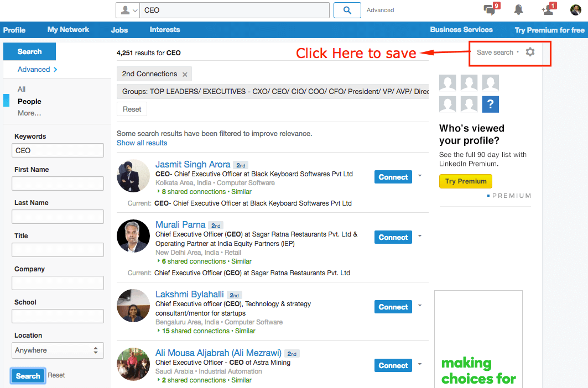Viewport: 588px width, 388px height.
Task: Click the Groups TOP LEADERS filter tag
Action: 273,91
